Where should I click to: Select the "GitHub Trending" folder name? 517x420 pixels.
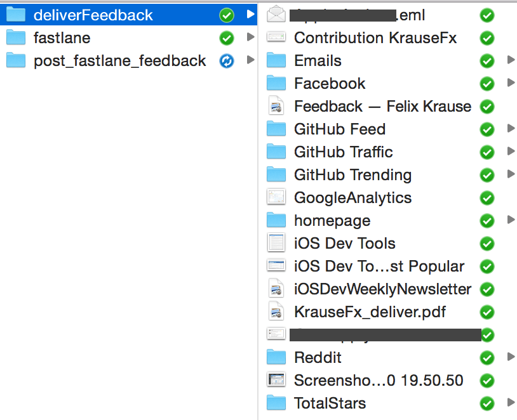click(352, 175)
